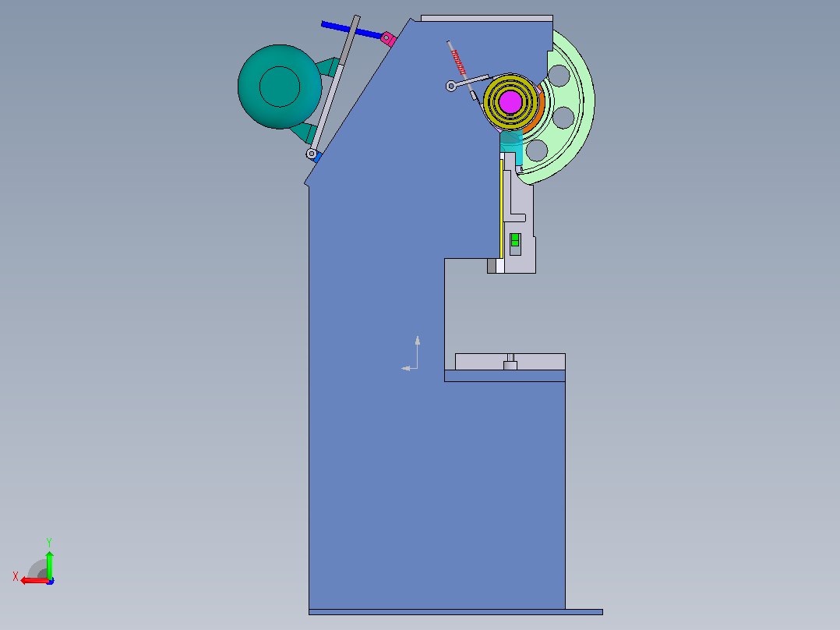Click the red X axis arrow of triad
840x630 pixels.
pyautogui.click(x=34, y=581)
